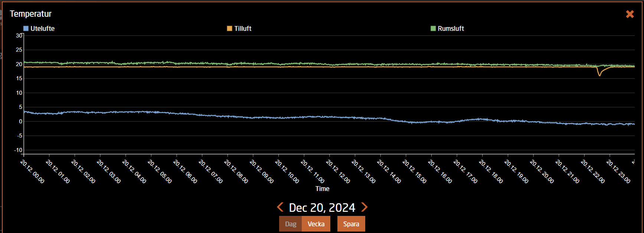Close the Temperatur chart with the X icon
This screenshot has height=233, width=644.
point(630,14)
